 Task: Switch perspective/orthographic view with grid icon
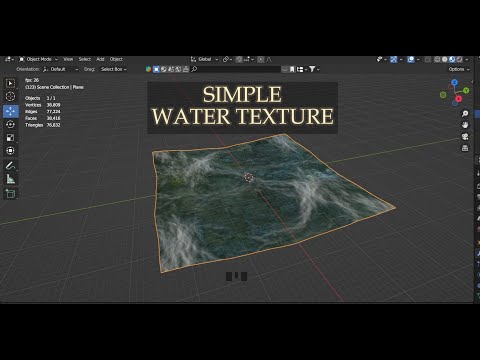pos(465,148)
